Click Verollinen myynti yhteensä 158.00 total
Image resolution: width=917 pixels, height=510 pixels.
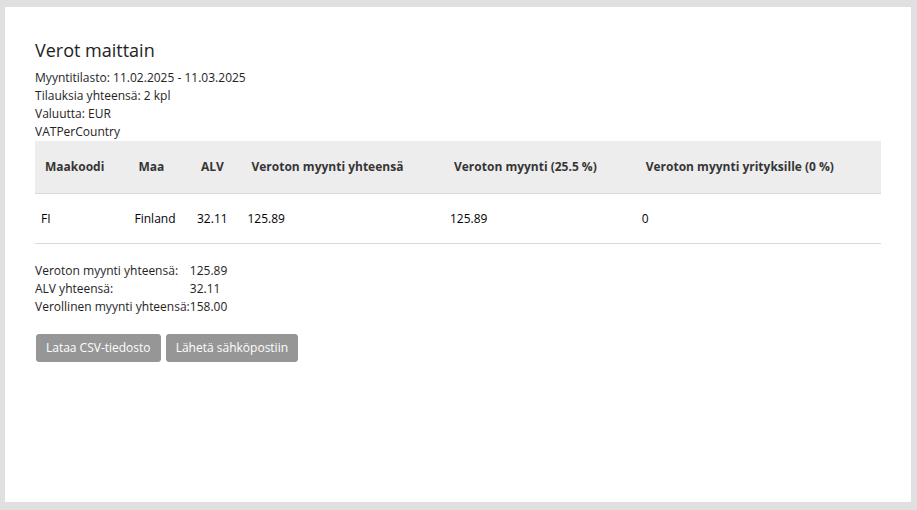(x=131, y=307)
